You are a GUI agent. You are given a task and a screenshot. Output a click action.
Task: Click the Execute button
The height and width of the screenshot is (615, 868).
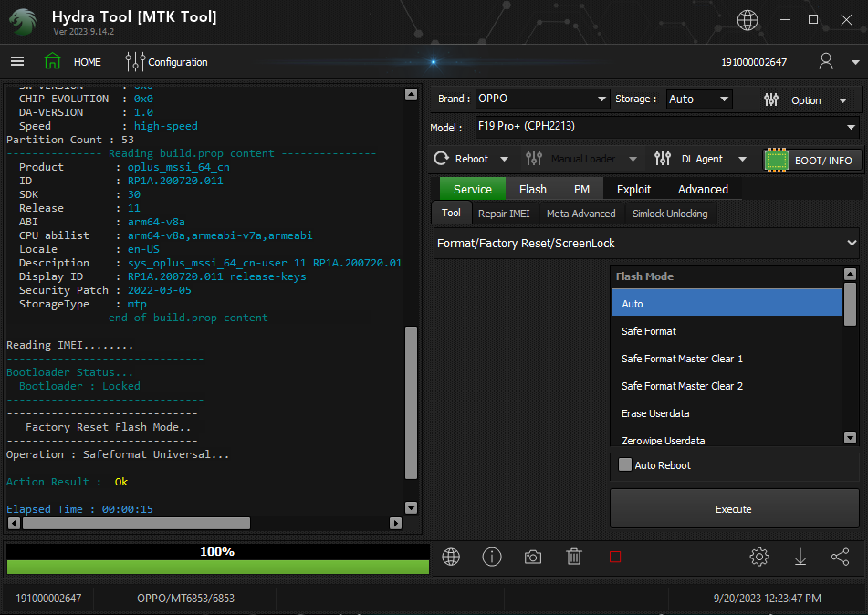coord(734,509)
